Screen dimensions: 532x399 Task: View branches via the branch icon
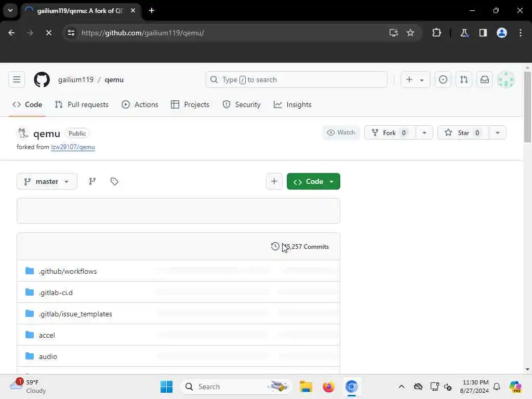(92, 181)
